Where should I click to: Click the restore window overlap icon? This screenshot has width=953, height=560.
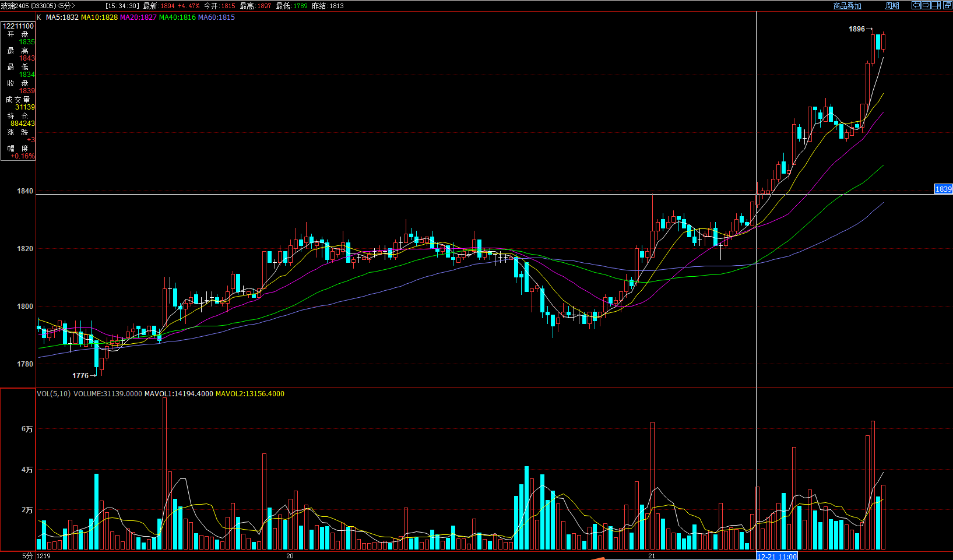pyautogui.click(x=948, y=5)
